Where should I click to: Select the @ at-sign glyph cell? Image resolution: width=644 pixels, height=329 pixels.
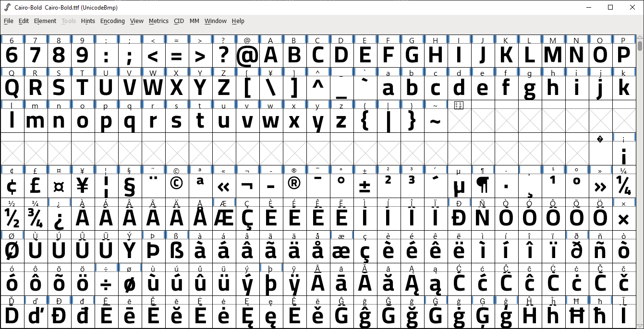[247, 56]
